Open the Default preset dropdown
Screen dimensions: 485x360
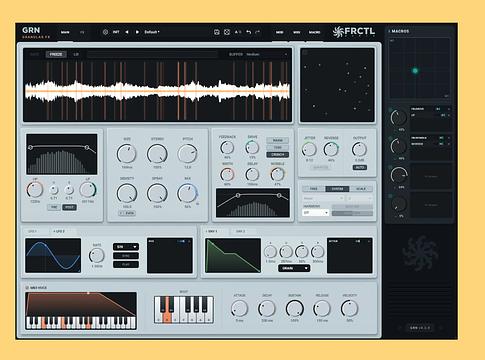152,32
